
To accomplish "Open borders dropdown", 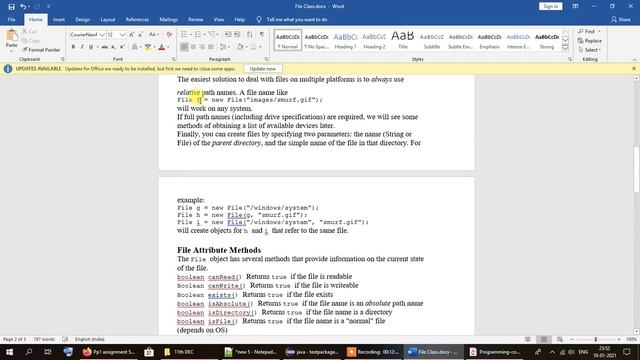I will pos(260,47).
